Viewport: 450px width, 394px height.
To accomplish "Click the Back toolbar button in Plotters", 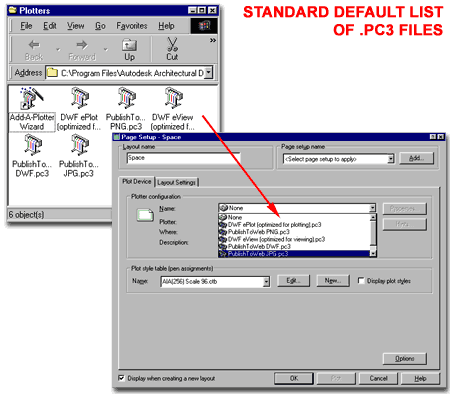I will [34, 50].
